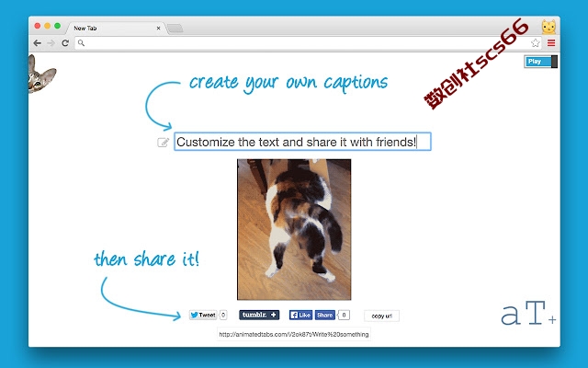This screenshot has height=368, width=588.
Task: Click the cat extension icon in the title bar
Action: [548, 27]
